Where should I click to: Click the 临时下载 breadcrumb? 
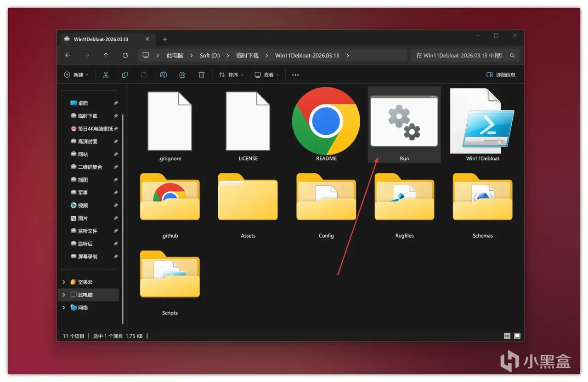pos(248,55)
